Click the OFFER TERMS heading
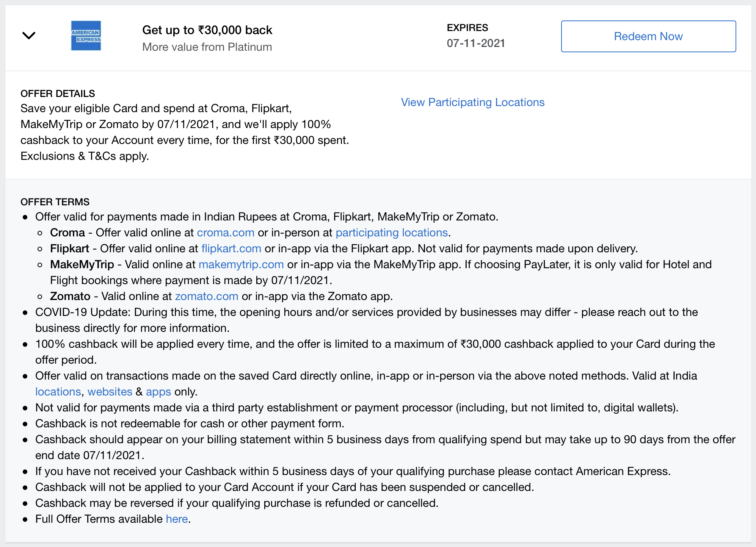Viewport: 756px width, 547px height. pos(55,202)
